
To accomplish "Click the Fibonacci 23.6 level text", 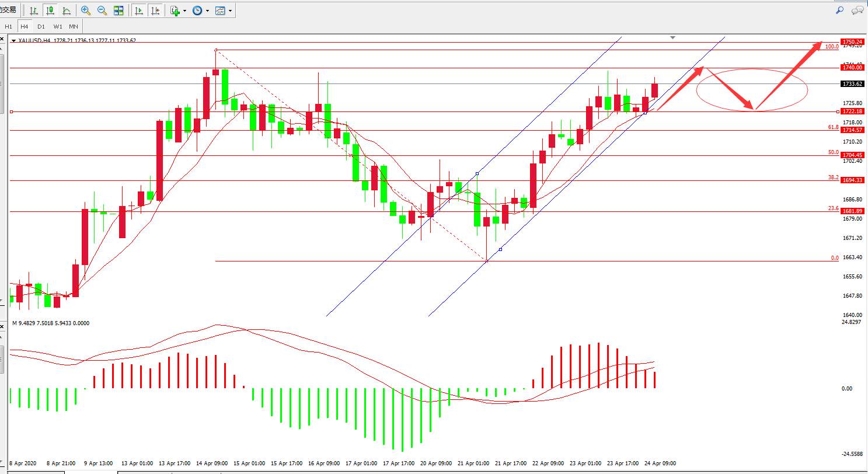I will (x=833, y=208).
